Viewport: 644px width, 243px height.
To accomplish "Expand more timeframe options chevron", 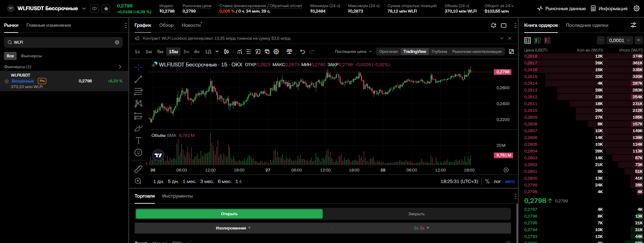I will pyautogui.click(x=217, y=52).
